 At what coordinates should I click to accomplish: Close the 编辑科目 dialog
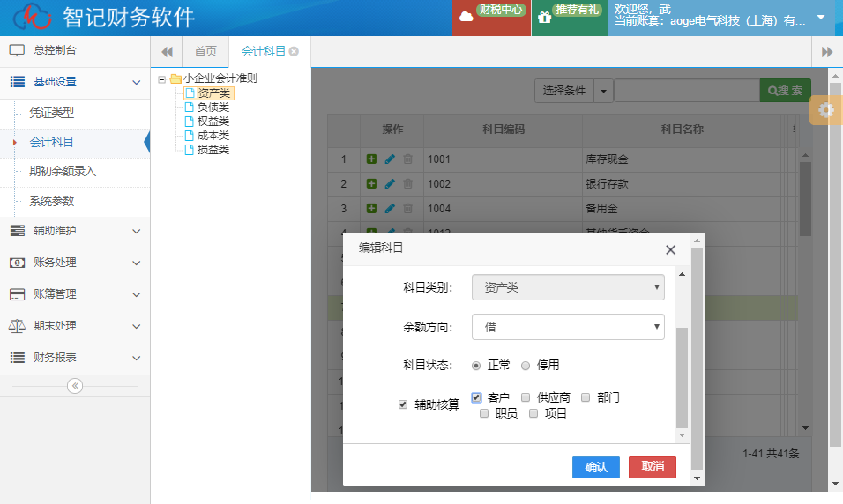(x=670, y=250)
